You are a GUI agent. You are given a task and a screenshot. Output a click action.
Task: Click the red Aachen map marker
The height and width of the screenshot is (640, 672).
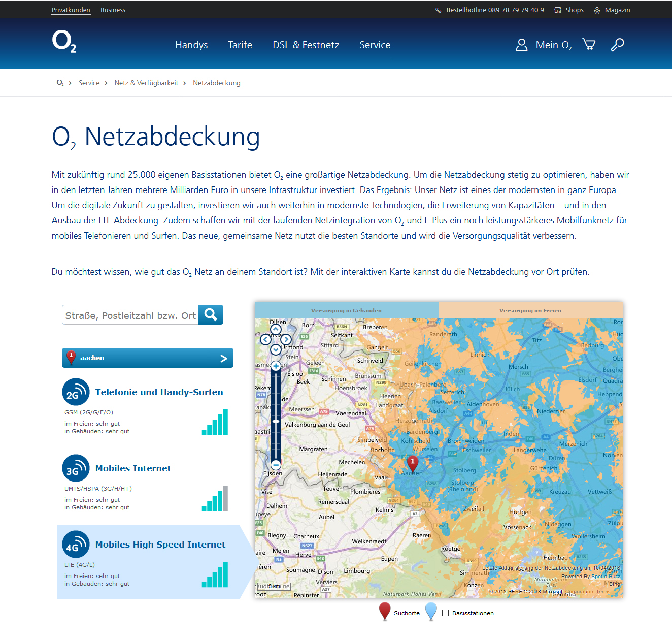413,464
